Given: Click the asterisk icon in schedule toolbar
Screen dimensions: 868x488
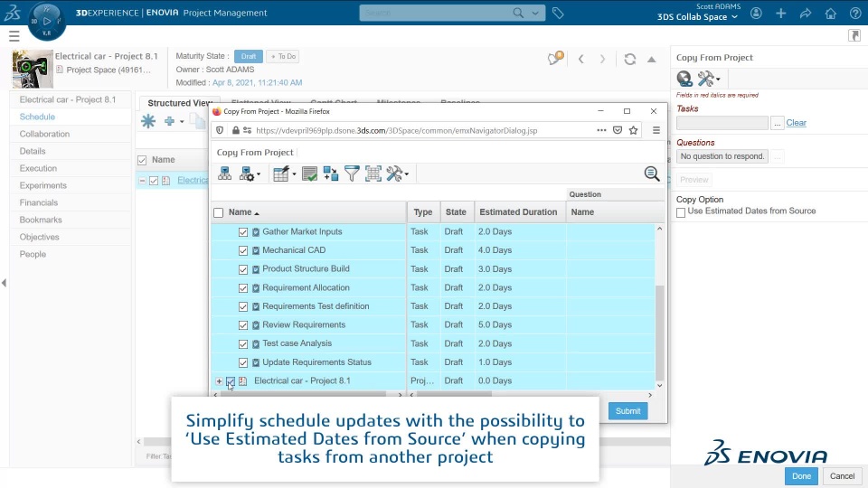Looking at the screenshot, I should point(147,121).
